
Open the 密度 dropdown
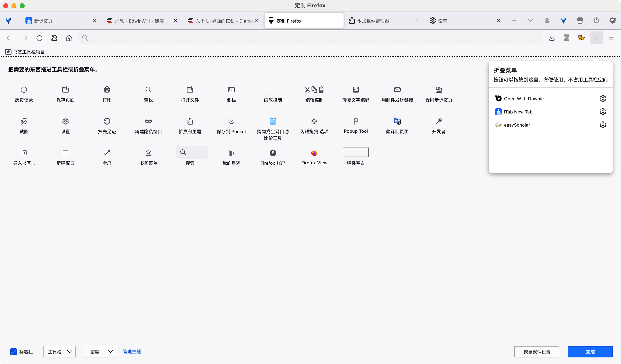pos(100,351)
